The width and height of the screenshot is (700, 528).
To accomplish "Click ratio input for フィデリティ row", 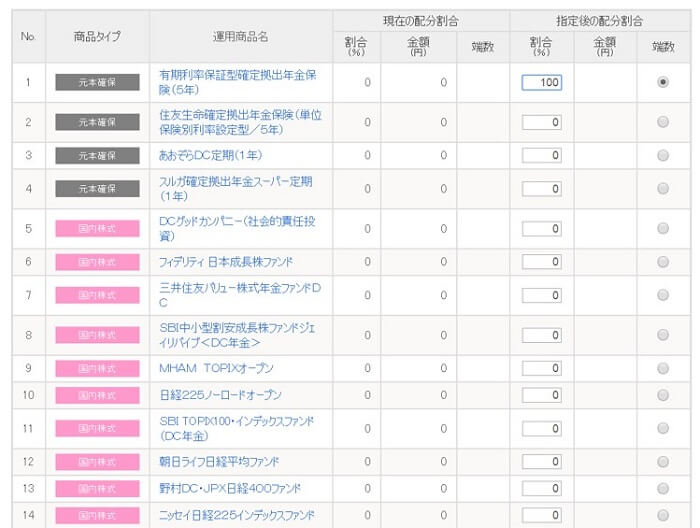I will click(542, 262).
